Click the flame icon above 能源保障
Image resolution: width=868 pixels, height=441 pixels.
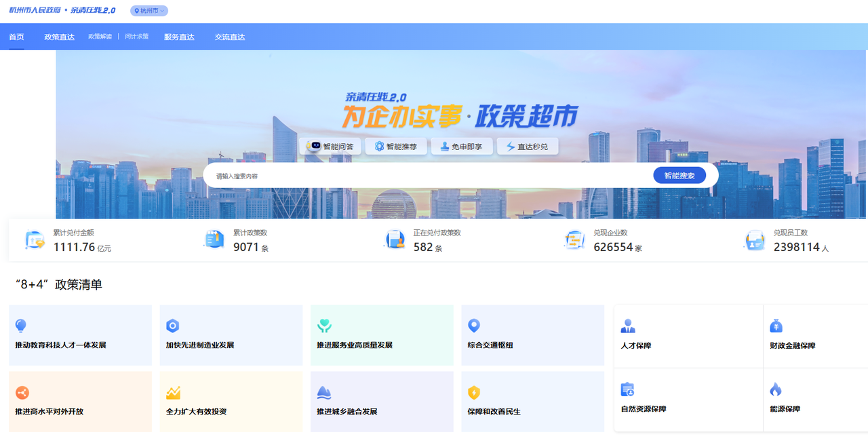pyautogui.click(x=776, y=389)
